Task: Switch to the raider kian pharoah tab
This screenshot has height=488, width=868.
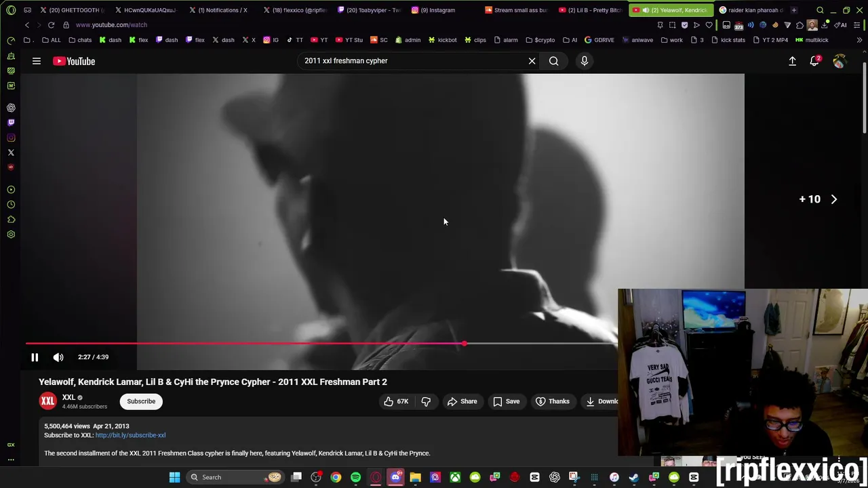Action: coord(751,10)
